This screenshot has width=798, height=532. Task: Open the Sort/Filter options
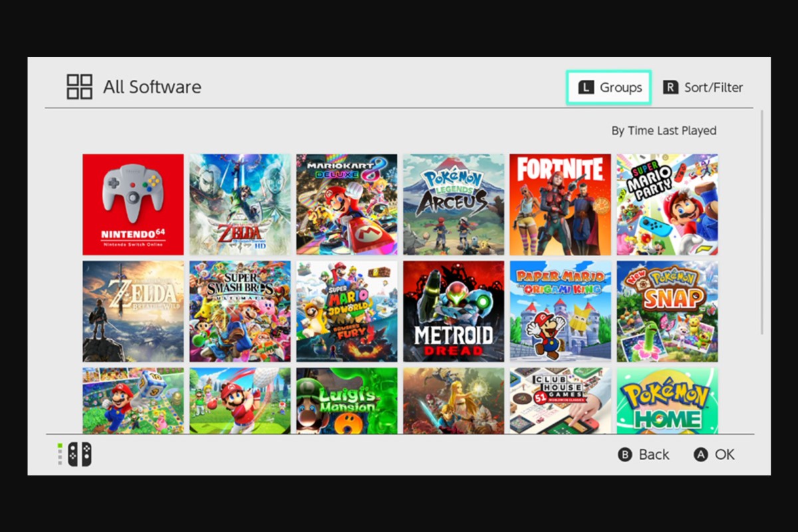(702, 87)
